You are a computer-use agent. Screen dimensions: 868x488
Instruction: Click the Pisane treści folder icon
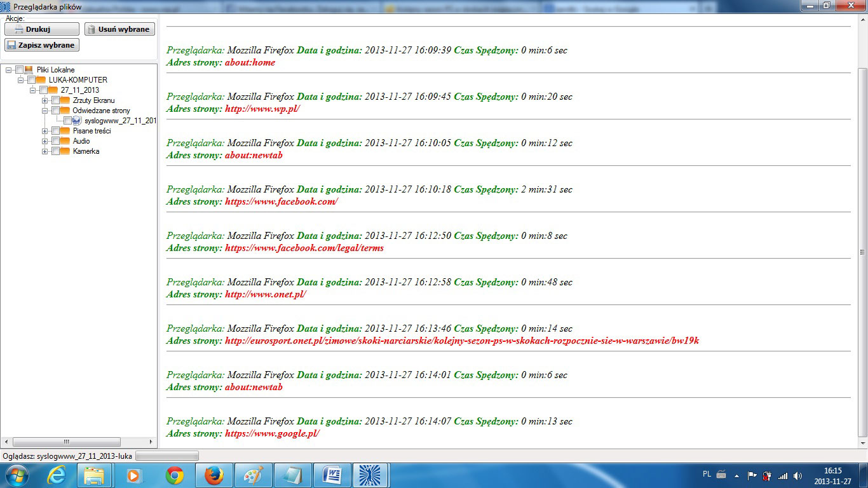(65, 131)
